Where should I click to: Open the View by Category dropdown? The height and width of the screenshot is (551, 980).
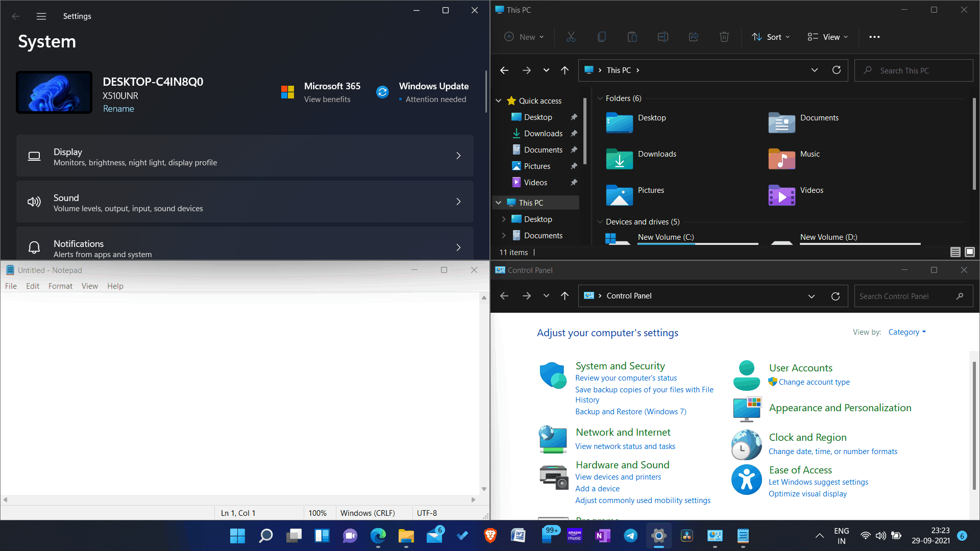coord(906,332)
